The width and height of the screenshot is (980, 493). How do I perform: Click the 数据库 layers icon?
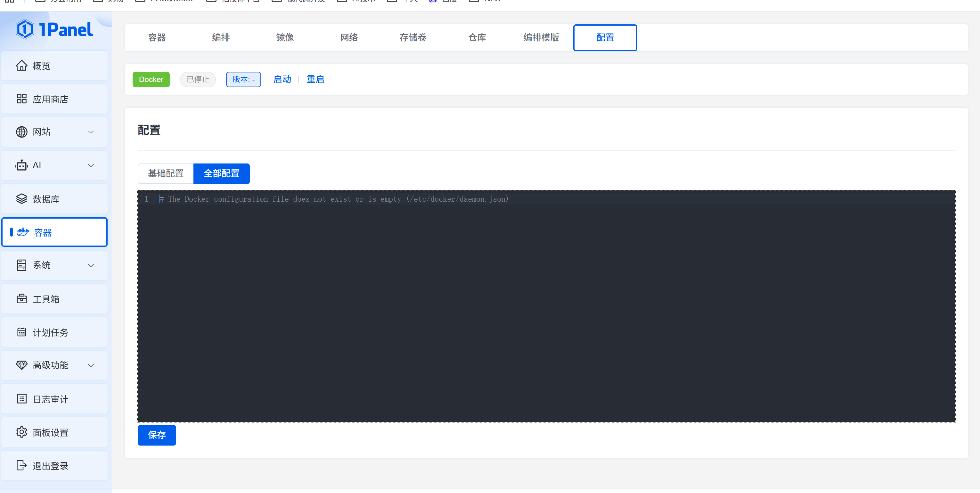tap(22, 199)
